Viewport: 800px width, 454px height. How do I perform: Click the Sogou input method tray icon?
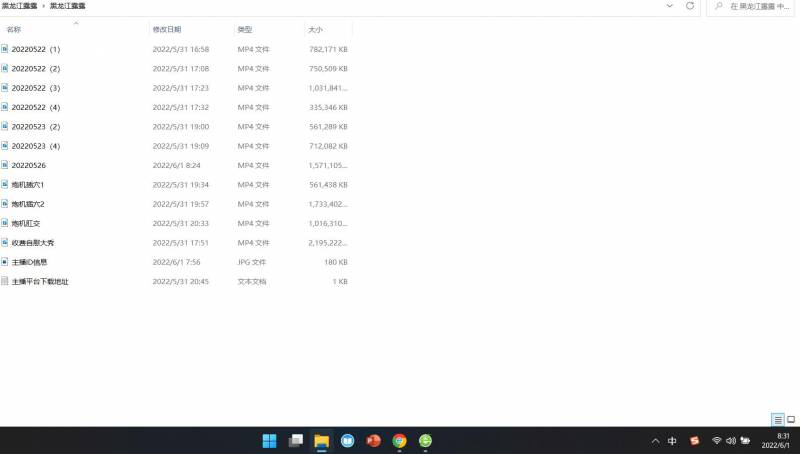694,441
